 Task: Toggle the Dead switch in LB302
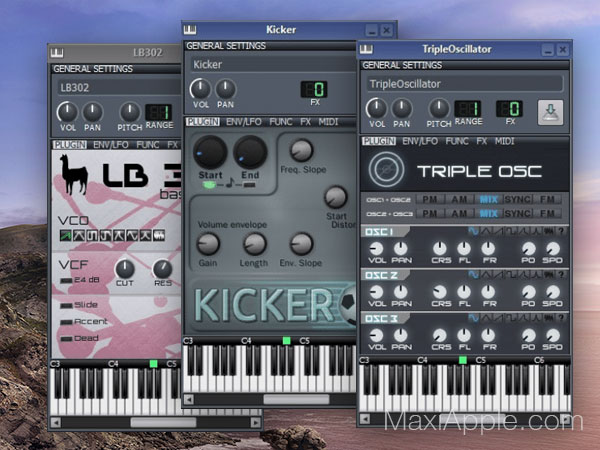66,339
